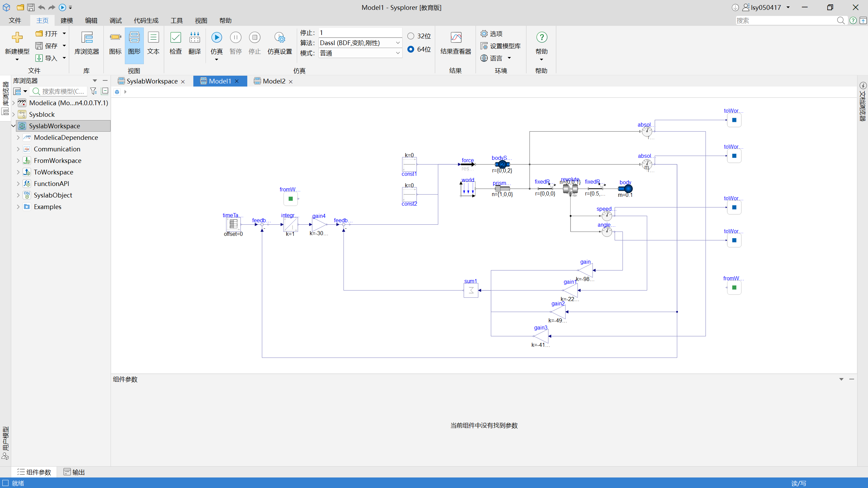Expand the Examples tree node
The width and height of the screenshot is (868, 488).
18,207
